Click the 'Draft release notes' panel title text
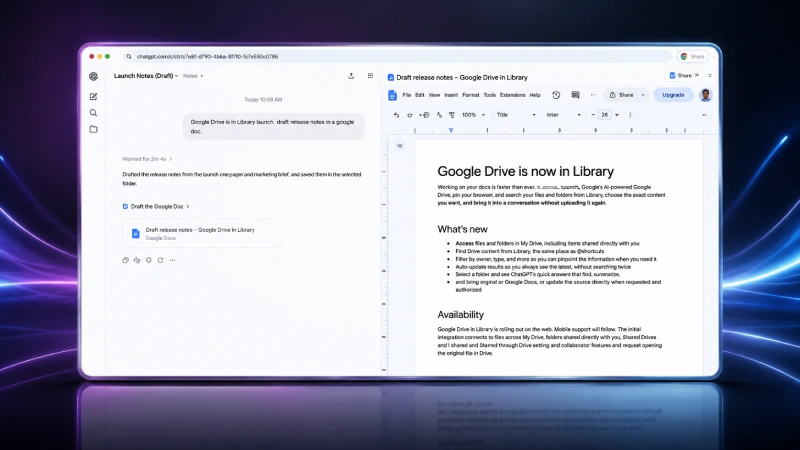This screenshot has width=800, height=450. click(x=462, y=78)
